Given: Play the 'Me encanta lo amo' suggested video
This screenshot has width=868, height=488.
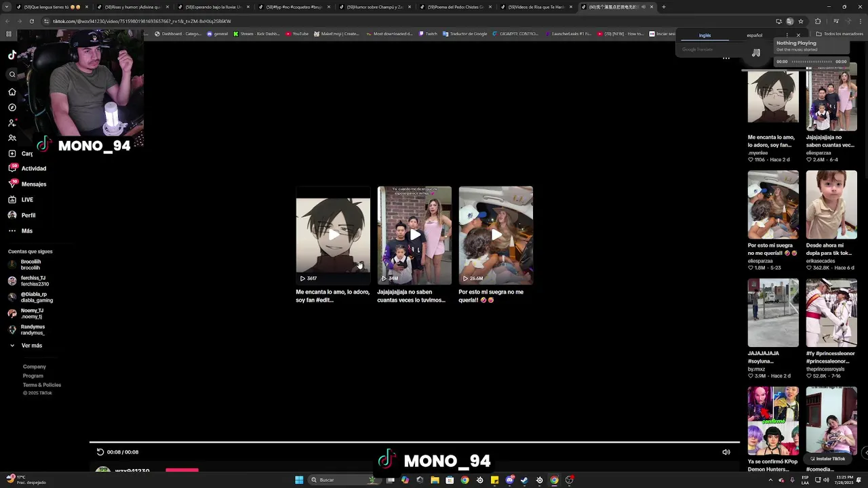Looking at the screenshot, I should (333, 235).
